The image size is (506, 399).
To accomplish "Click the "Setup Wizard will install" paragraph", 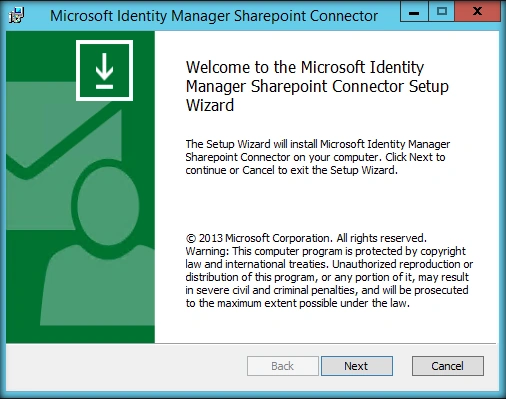I will (x=318, y=157).
